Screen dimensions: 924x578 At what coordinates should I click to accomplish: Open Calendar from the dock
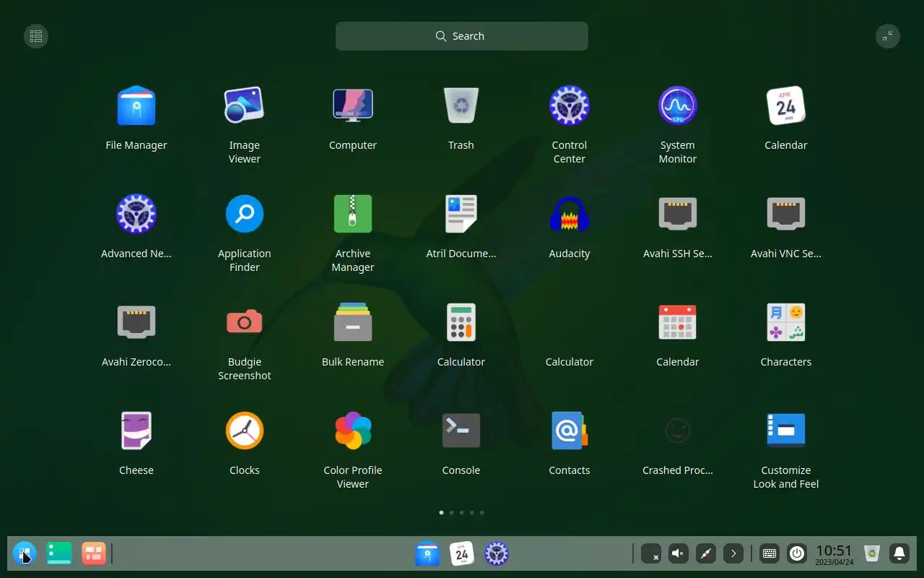point(462,553)
